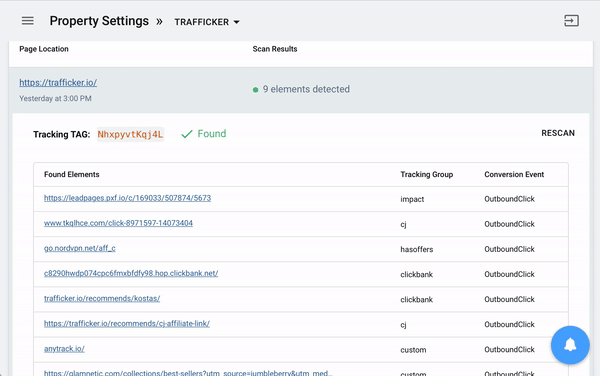Open the glampnetic.com collections link
The width and height of the screenshot is (600, 376).
188,373
